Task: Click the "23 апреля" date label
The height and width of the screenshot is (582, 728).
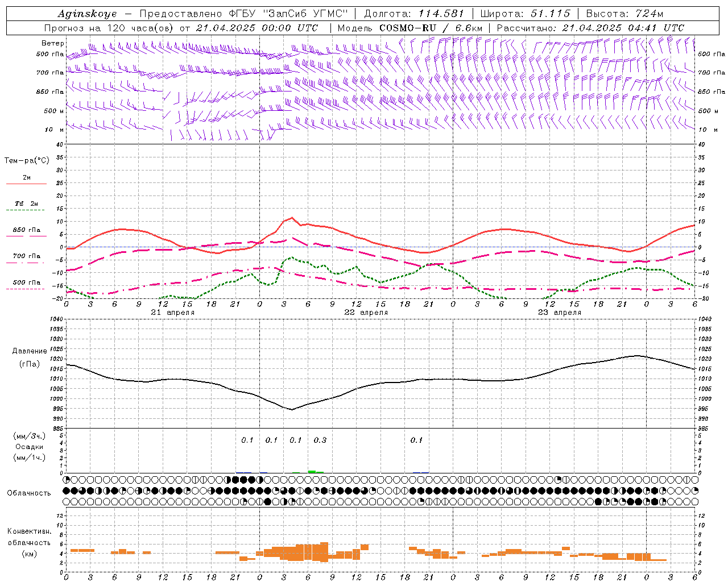Action: click(x=559, y=312)
